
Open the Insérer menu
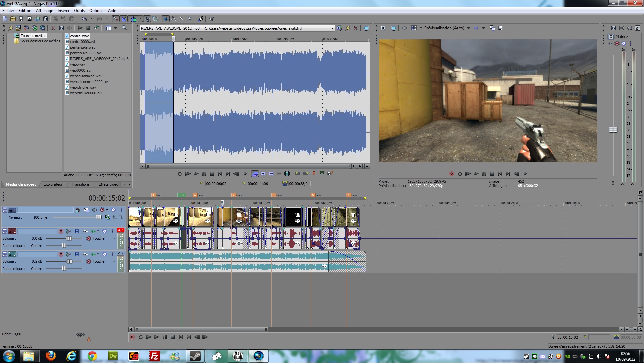[x=63, y=11]
